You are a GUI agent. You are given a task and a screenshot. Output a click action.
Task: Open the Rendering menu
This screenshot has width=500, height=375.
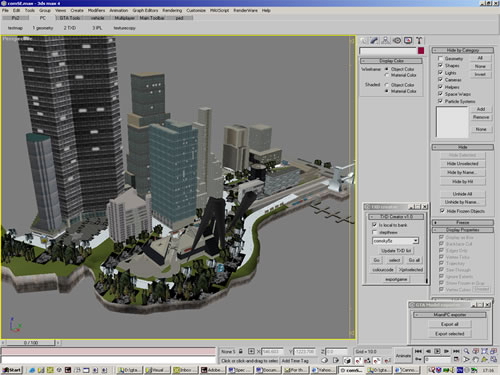point(172,10)
